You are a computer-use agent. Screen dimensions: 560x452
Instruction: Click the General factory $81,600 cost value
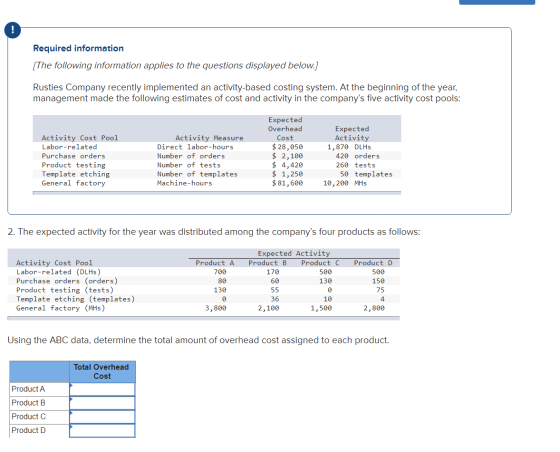[288, 183]
